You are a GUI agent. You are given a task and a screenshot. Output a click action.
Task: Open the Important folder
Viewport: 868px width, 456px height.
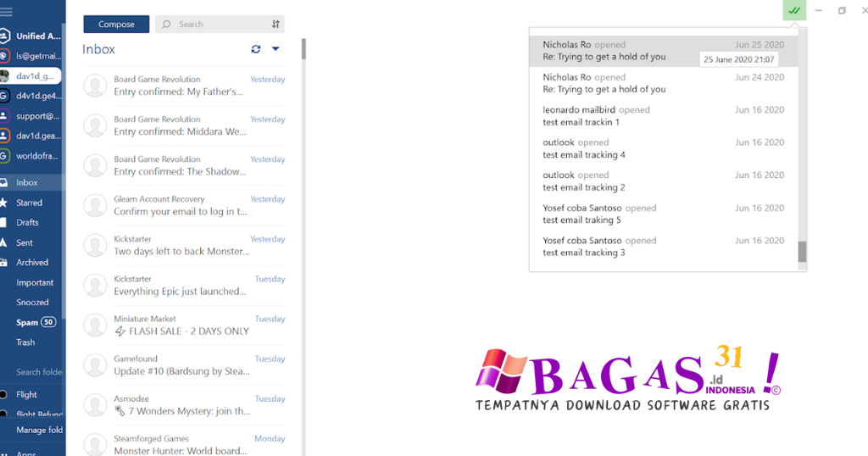coord(33,282)
